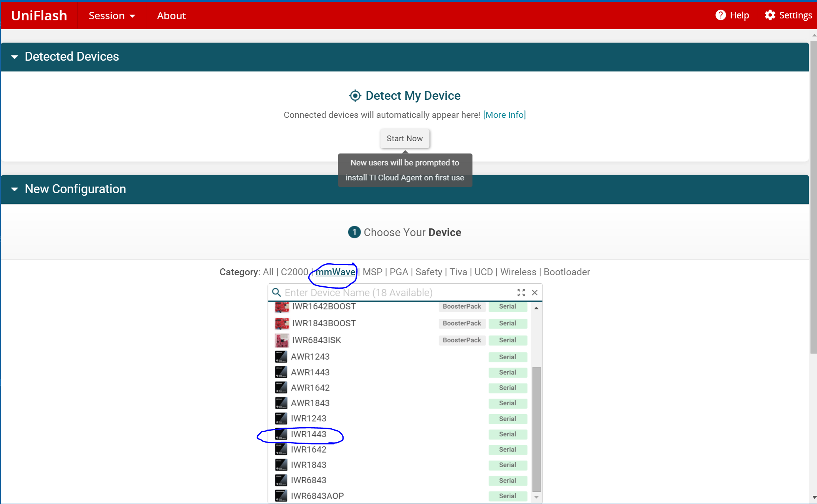Click the IWR1443 chip icon
Viewport: 817px width, 504px height.
click(x=281, y=434)
